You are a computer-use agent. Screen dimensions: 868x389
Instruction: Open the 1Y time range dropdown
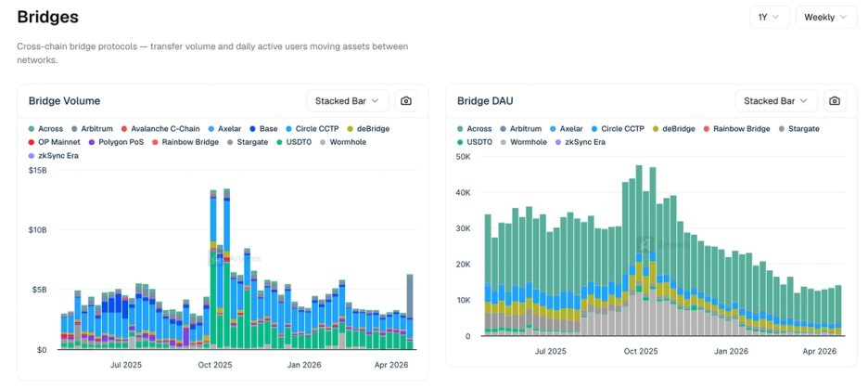tap(769, 17)
